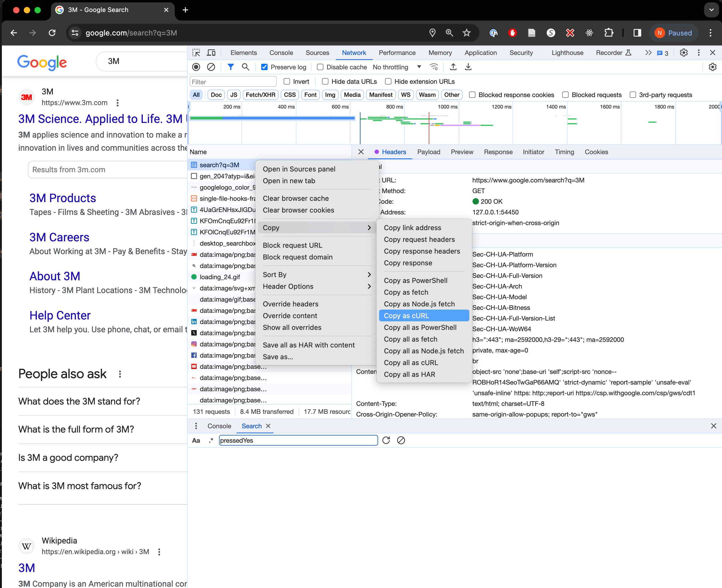Check Blocked response cookies

472,95
